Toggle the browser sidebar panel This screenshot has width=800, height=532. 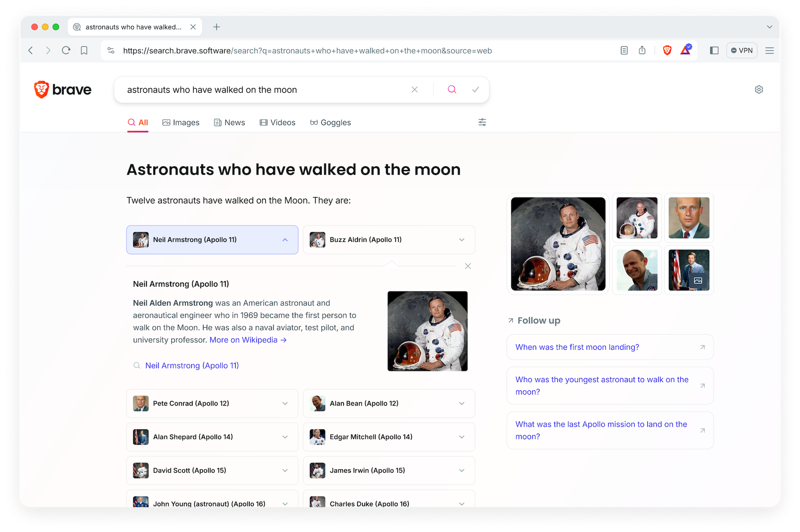pyautogui.click(x=714, y=50)
